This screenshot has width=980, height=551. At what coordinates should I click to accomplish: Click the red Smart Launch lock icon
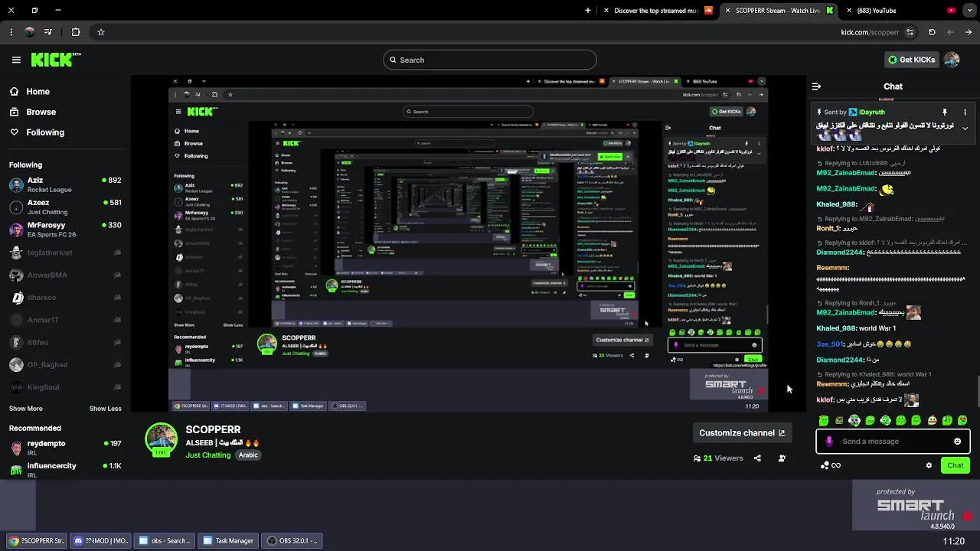point(968,515)
